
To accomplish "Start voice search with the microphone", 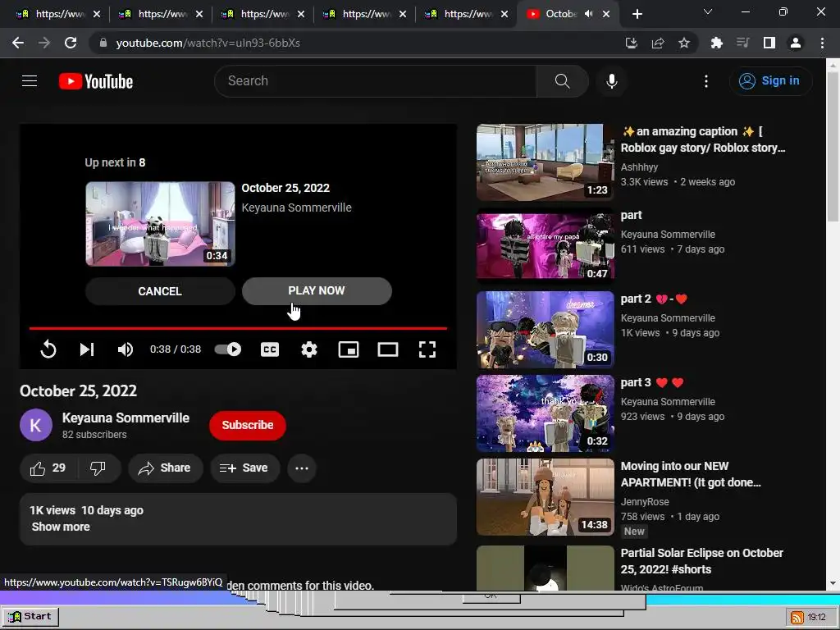I will (x=612, y=81).
